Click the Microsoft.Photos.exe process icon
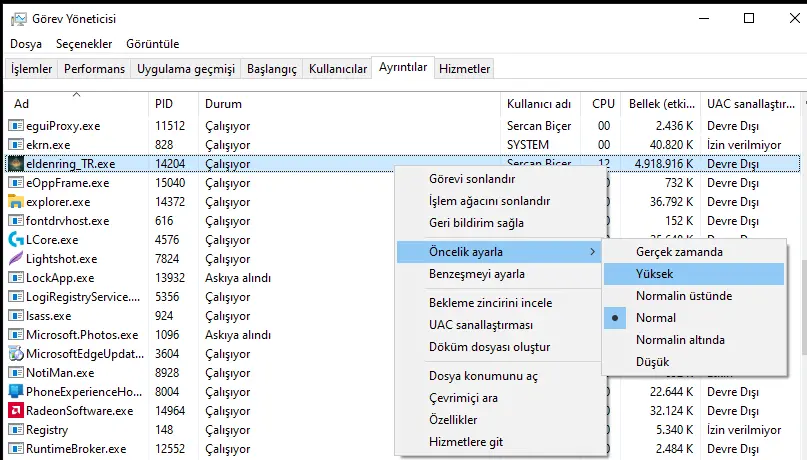 16,334
